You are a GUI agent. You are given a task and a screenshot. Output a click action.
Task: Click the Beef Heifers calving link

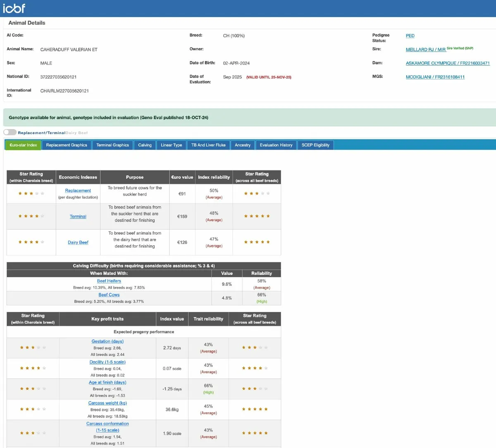click(109, 281)
